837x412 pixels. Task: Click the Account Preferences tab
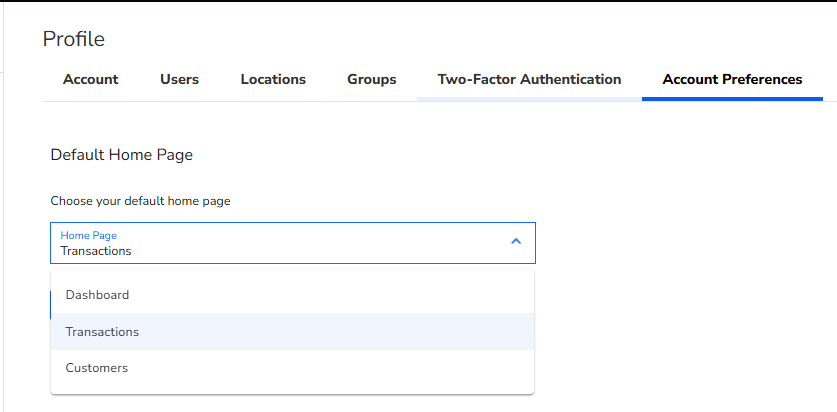pyautogui.click(x=732, y=79)
